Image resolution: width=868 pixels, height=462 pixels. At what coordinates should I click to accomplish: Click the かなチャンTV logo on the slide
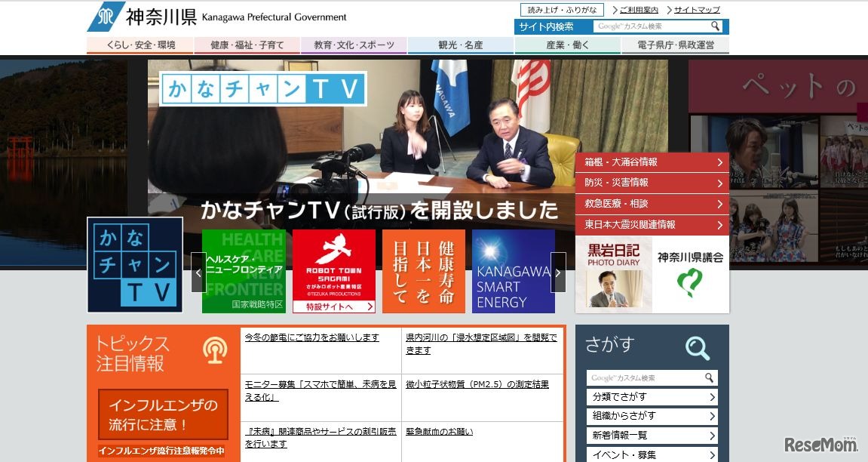pyautogui.click(x=263, y=88)
